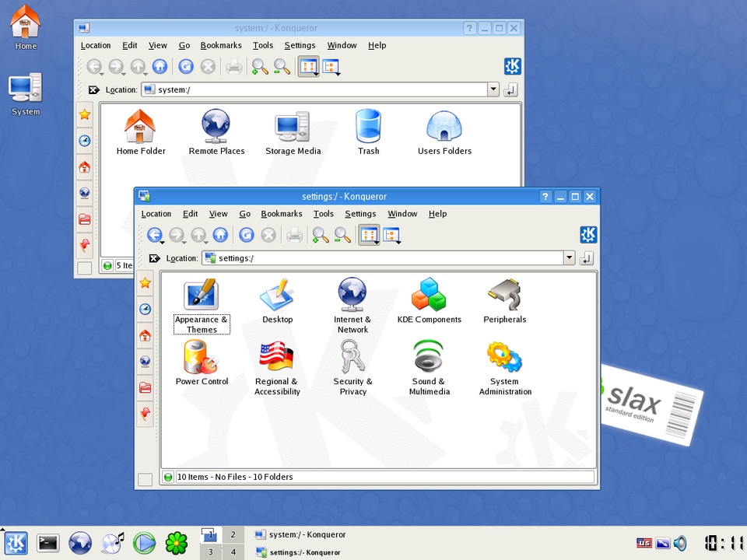Open the KDE Components category
Image resolution: width=747 pixels, height=560 pixels.
[x=430, y=302]
